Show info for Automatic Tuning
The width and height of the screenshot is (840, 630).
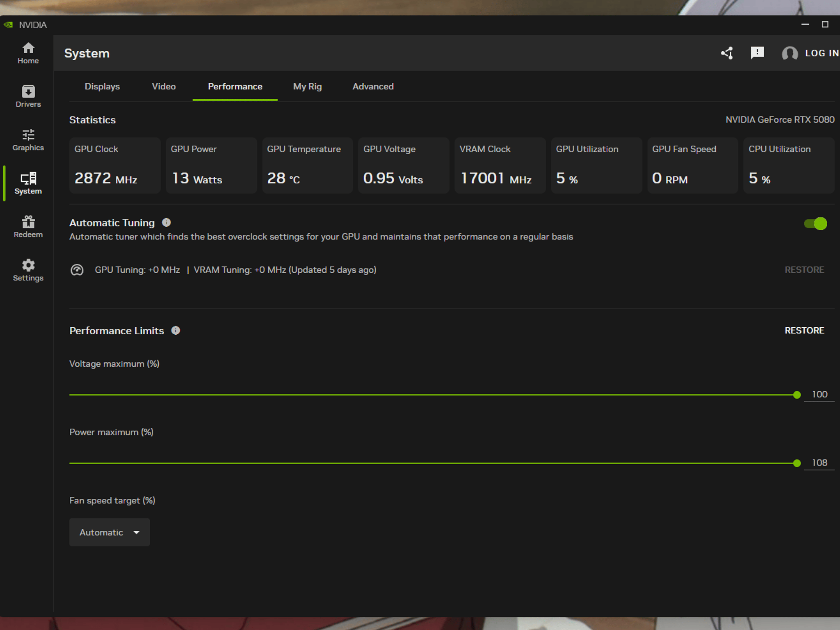pyautogui.click(x=166, y=222)
